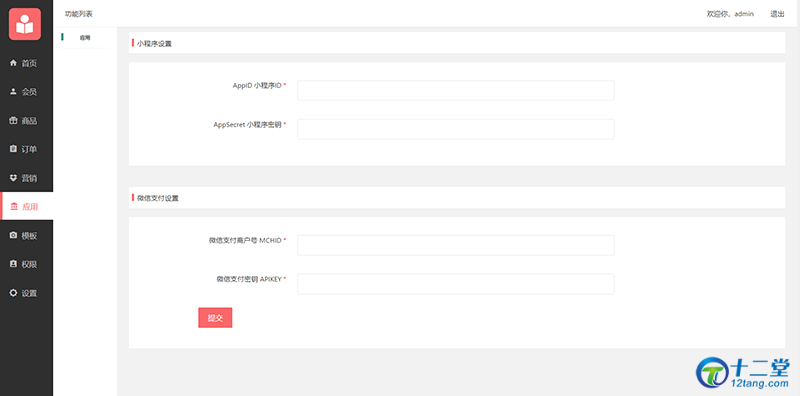The width and height of the screenshot is (800, 396).
Task: Click the camera icon beside 模板
Action: (x=14, y=235)
